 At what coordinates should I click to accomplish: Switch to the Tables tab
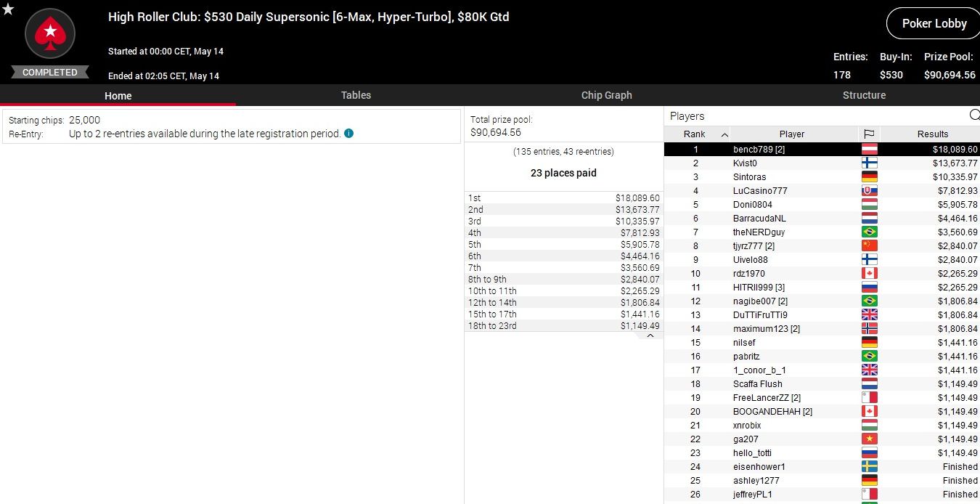click(356, 95)
